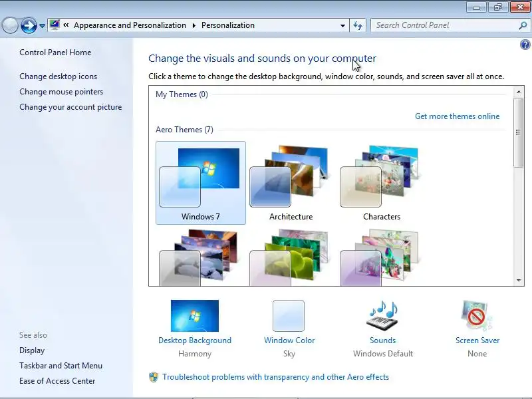The width and height of the screenshot is (532, 399).
Task: Click the shield icon beside Troubleshoot link
Action: [154, 377]
